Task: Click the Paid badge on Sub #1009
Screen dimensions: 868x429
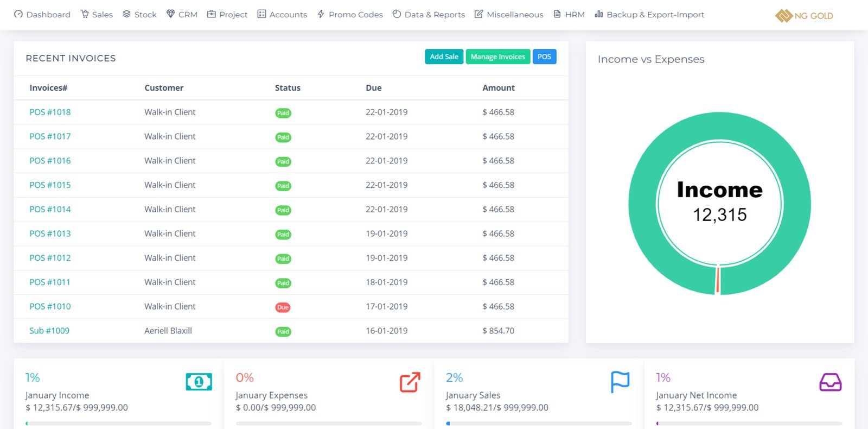Action: [283, 332]
